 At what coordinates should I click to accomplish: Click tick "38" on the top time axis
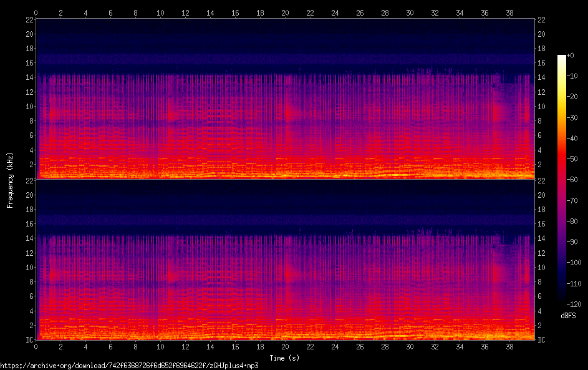coord(509,12)
